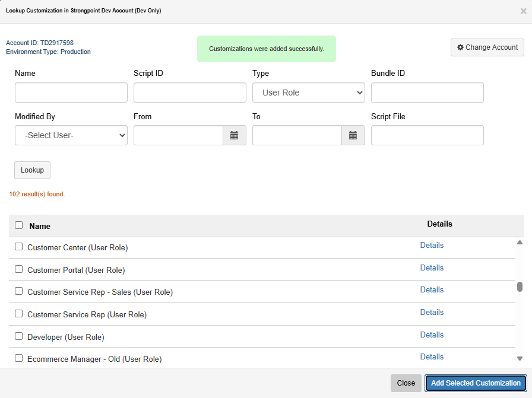
Task: Click the Add Selected Customization button
Action: point(475,383)
